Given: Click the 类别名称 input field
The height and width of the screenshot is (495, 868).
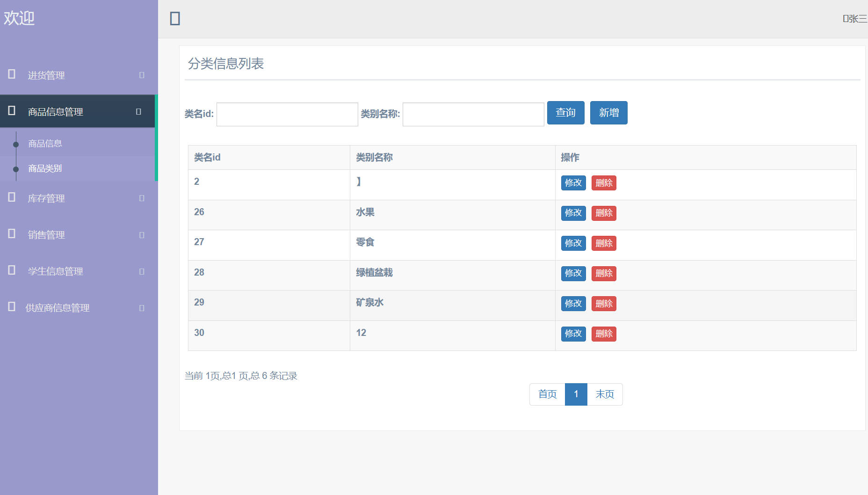Looking at the screenshot, I should click(472, 114).
